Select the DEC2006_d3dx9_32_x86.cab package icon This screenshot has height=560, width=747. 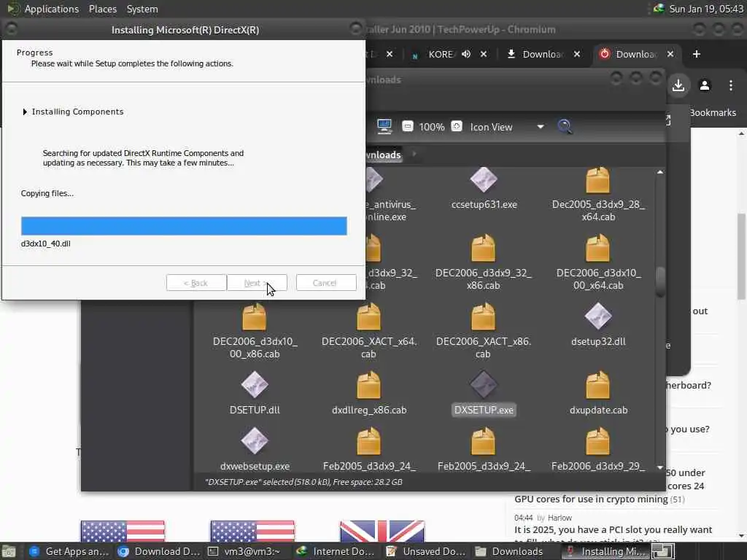pyautogui.click(x=484, y=248)
